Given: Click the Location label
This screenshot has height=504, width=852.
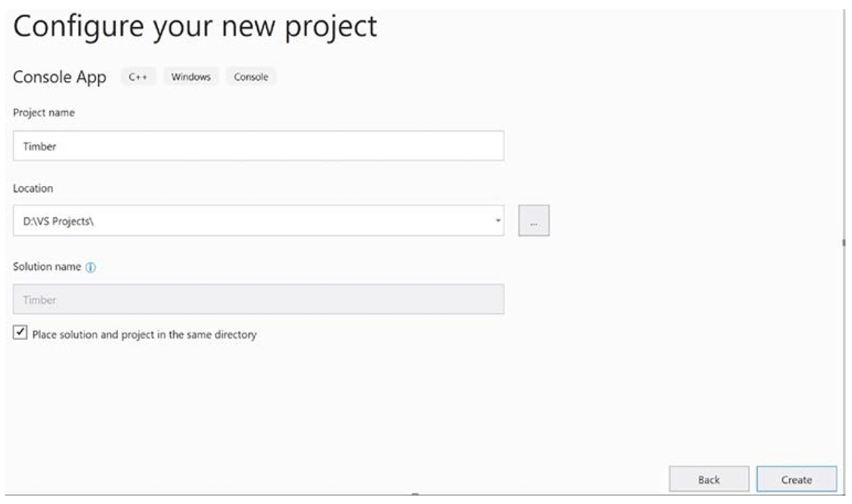Looking at the screenshot, I should (33, 188).
